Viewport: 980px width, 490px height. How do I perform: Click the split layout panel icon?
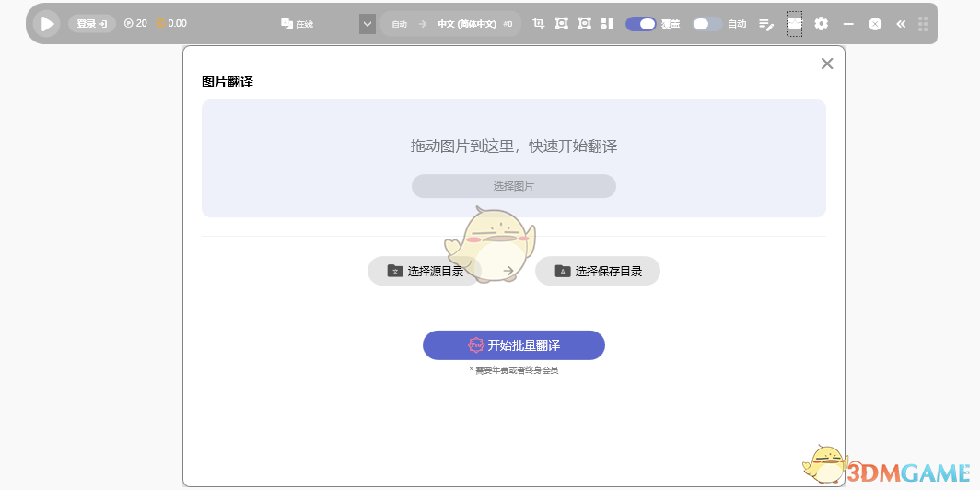coord(607,23)
